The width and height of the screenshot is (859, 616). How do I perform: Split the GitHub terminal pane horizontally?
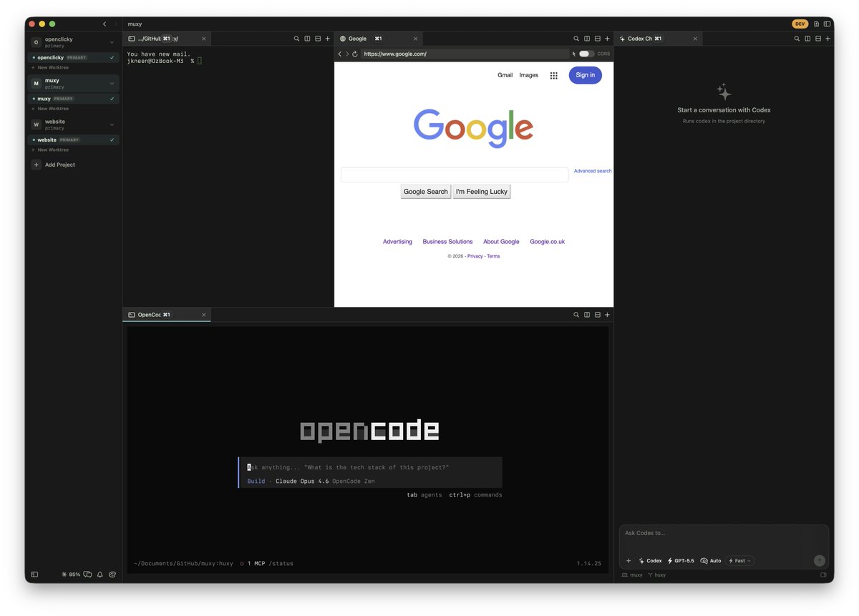[x=318, y=39]
